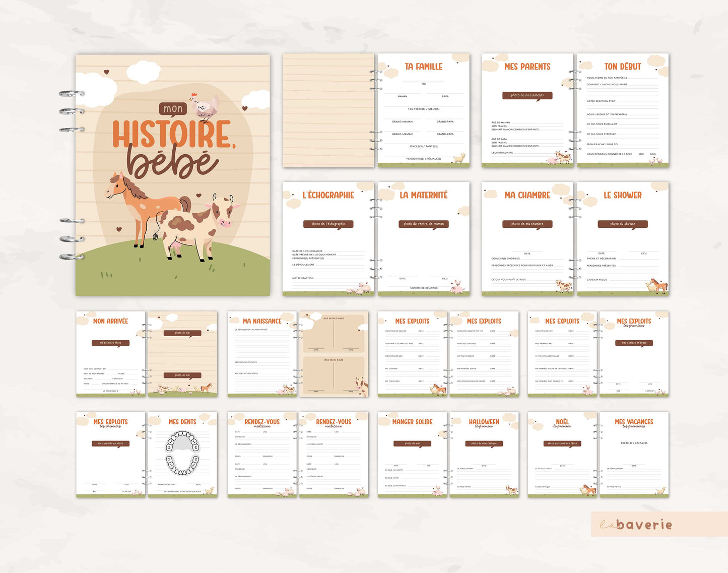The height and width of the screenshot is (573, 728).
Task: Click the 'photo de l'échographie' label
Action: point(328,224)
